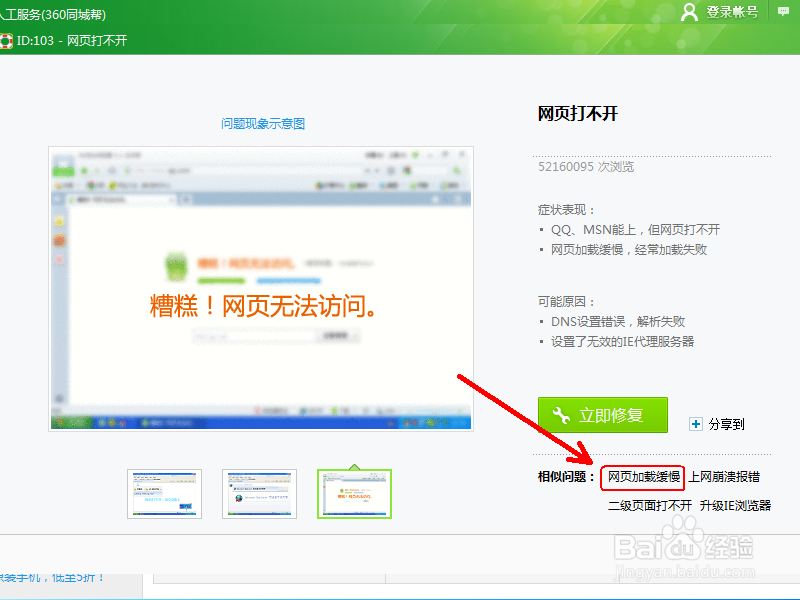Select the highlighted third thumbnail

pyautogui.click(x=355, y=494)
